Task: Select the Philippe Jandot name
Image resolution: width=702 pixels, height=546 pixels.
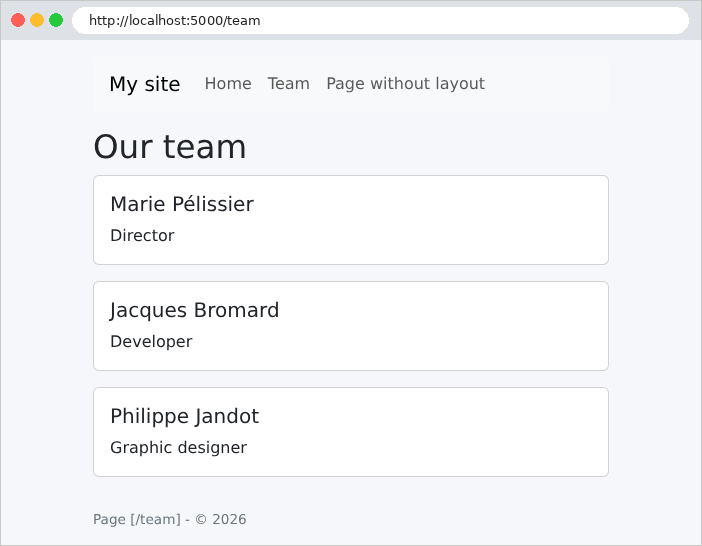Action: click(x=184, y=416)
